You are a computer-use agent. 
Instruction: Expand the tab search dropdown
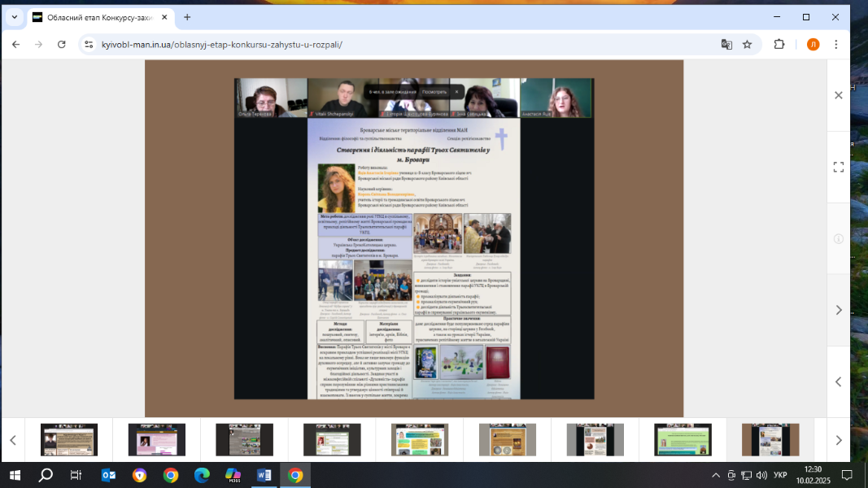coord(14,17)
